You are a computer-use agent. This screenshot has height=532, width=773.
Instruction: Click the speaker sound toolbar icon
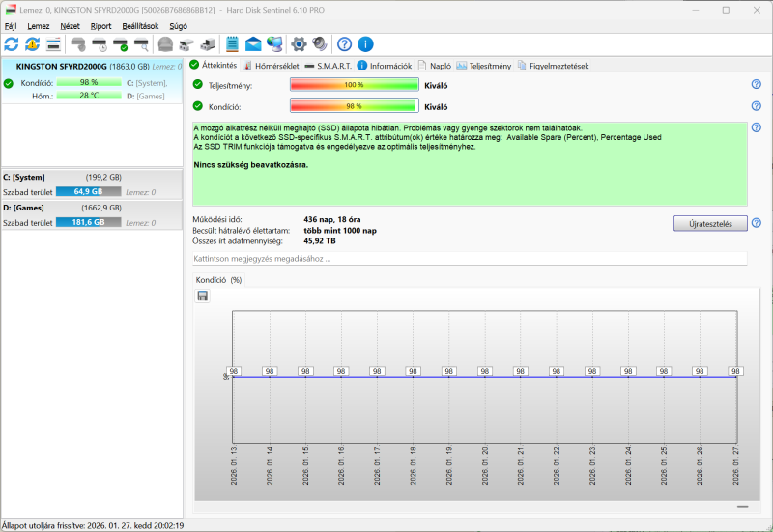[320, 44]
